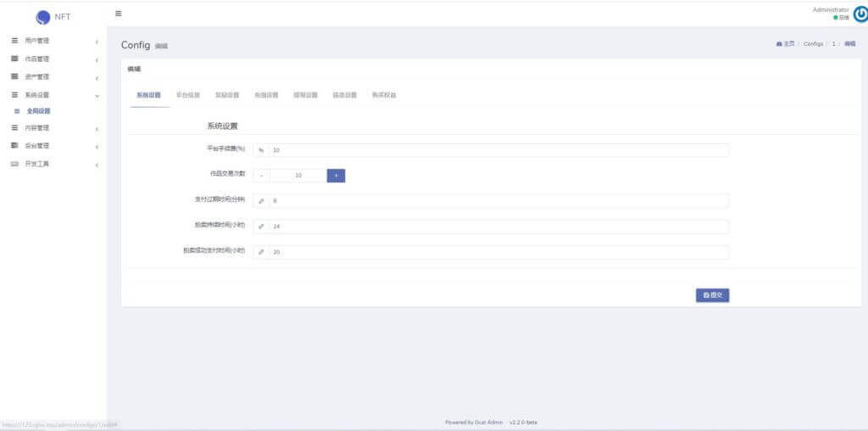Expand 作品管理 using its chevron arrow
This screenshot has width=868, height=431.
[x=97, y=60]
